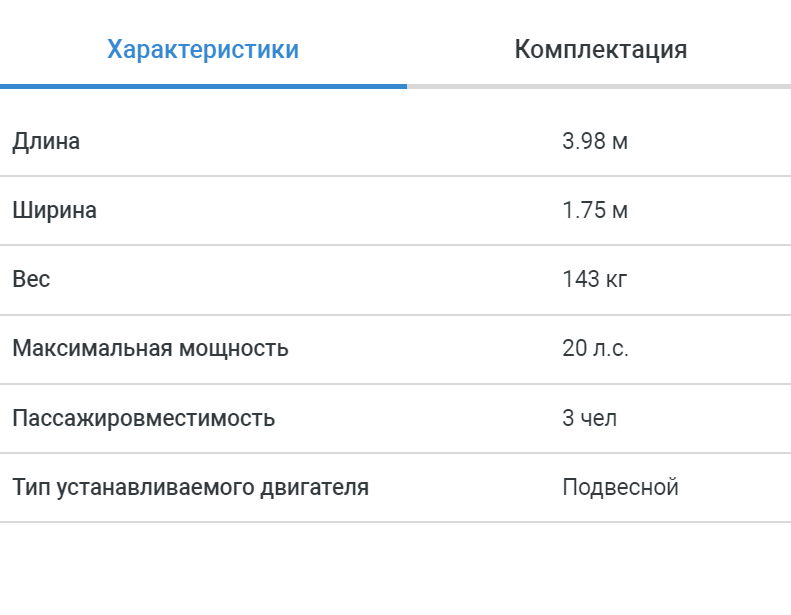Select the Подвесной engine type value
This screenshot has height=615, width=791.
pyautogui.click(x=620, y=488)
